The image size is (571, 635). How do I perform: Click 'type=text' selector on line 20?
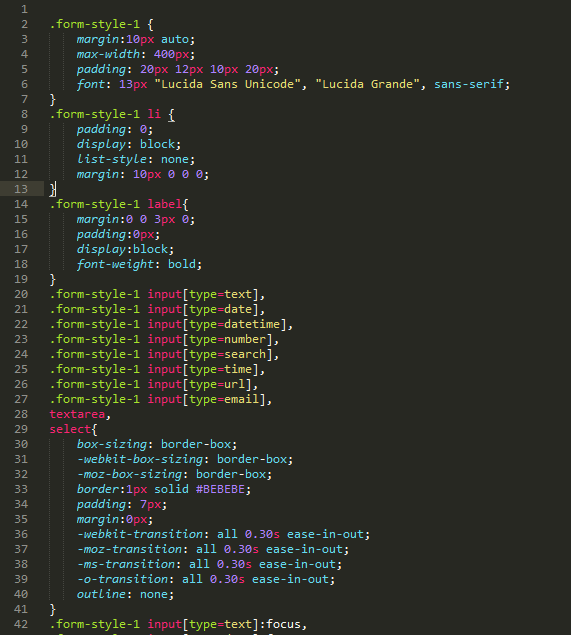(x=221, y=294)
